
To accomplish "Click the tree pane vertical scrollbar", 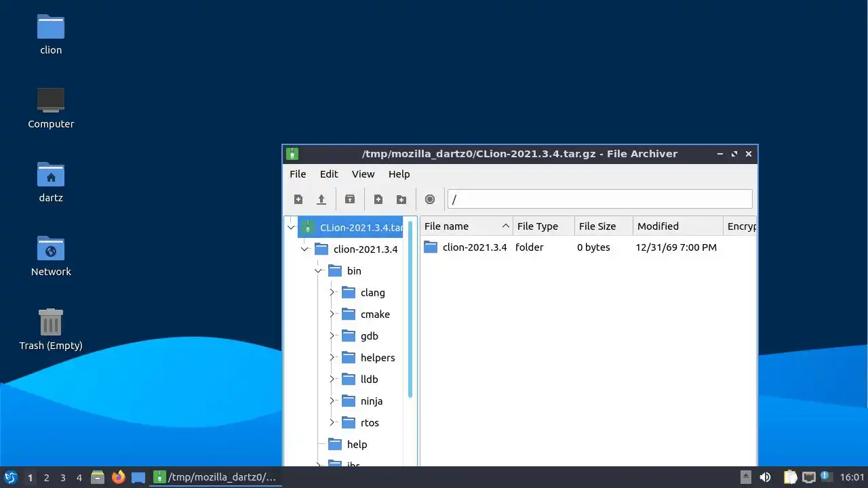I will click(x=410, y=309).
